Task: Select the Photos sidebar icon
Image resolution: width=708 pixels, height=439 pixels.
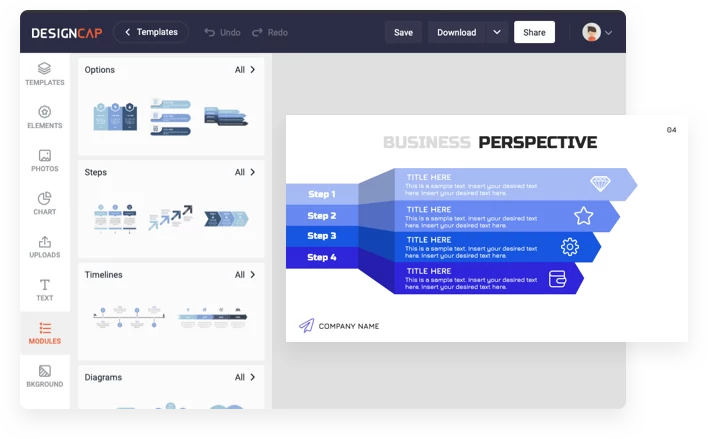Action: [44, 160]
